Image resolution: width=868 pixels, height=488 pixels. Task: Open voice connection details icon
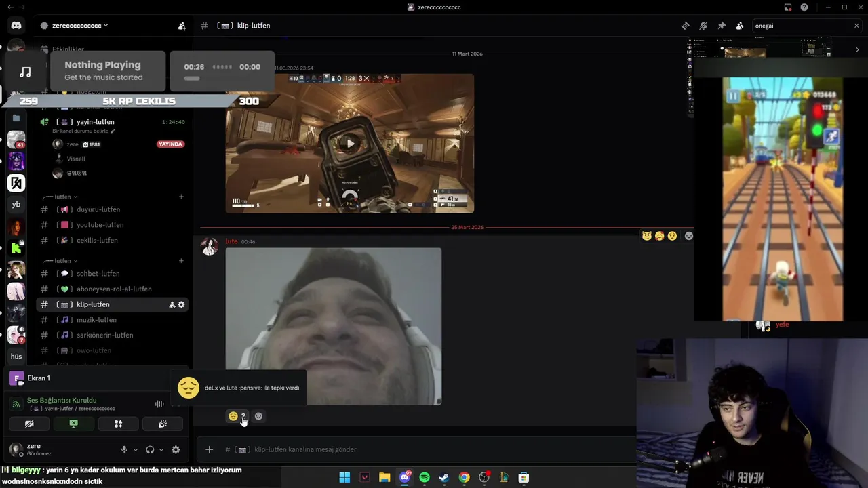pyautogui.click(x=16, y=404)
